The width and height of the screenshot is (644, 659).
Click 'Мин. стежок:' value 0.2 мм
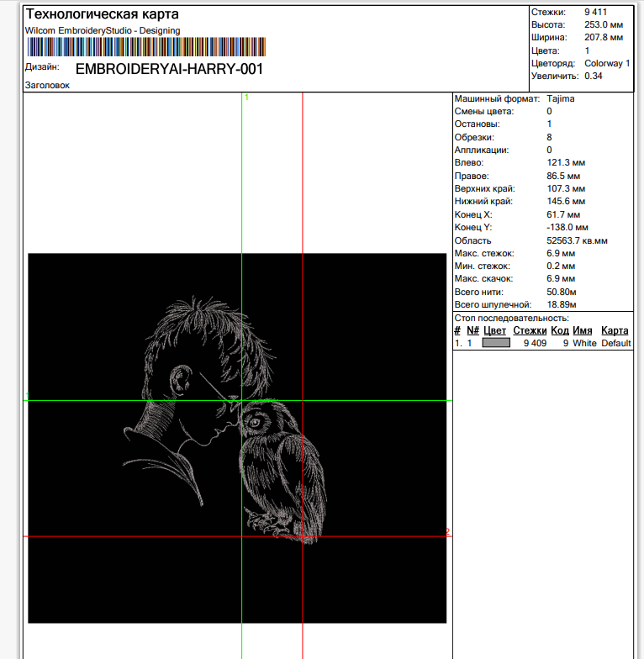click(561, 266)
